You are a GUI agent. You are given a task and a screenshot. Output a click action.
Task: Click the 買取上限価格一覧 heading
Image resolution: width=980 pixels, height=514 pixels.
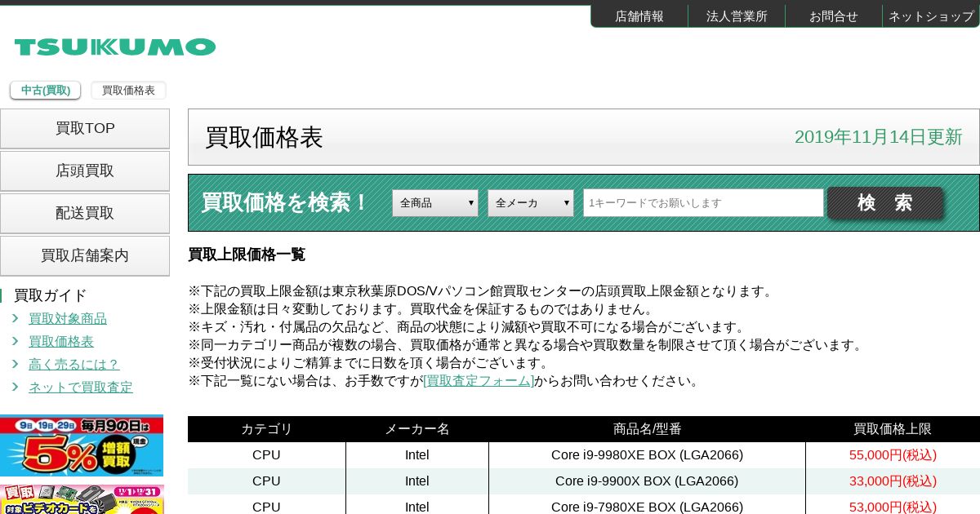[247, 255]
